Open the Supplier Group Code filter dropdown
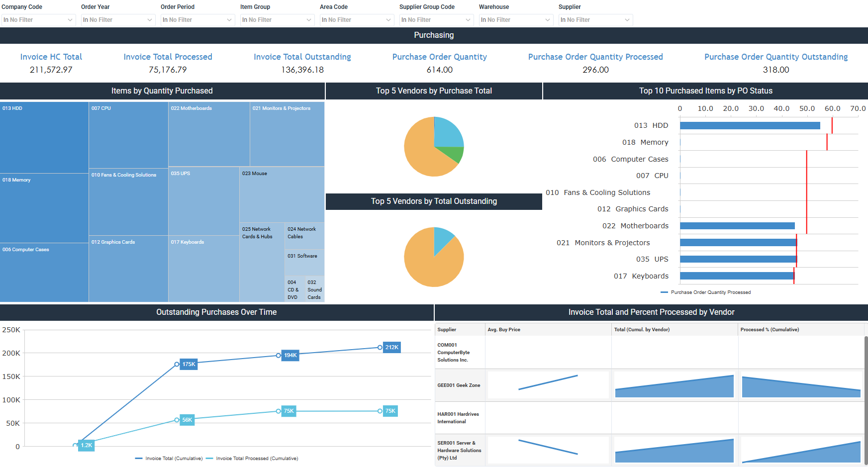868x468 pixels. coord(436,20)
